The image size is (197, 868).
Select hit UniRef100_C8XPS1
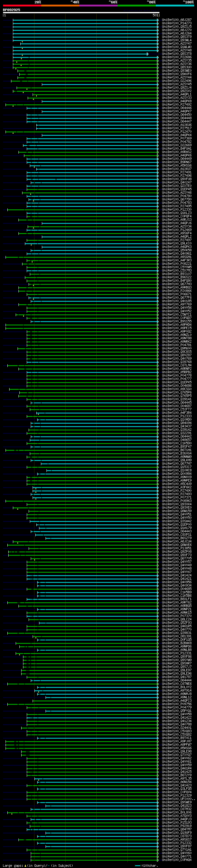coord(177,535)
